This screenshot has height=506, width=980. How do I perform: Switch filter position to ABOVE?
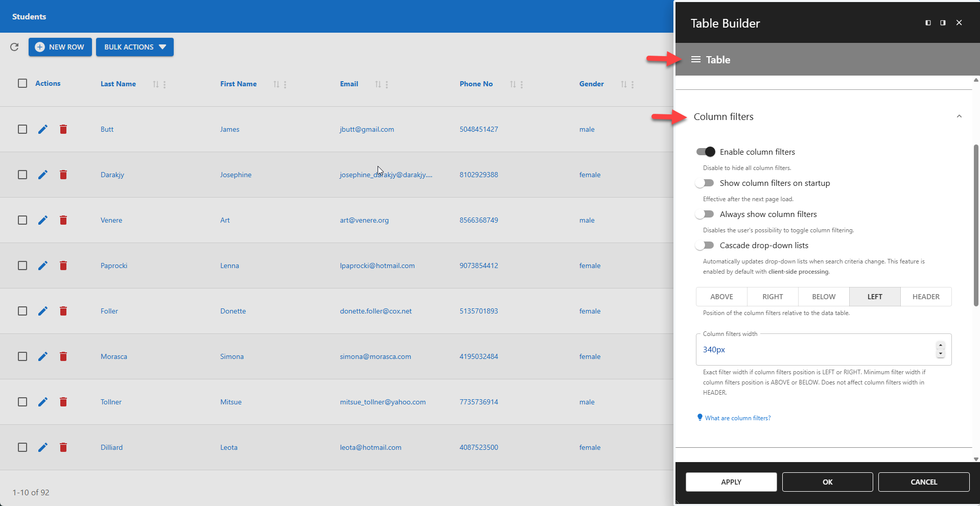[x=721, y=297]
